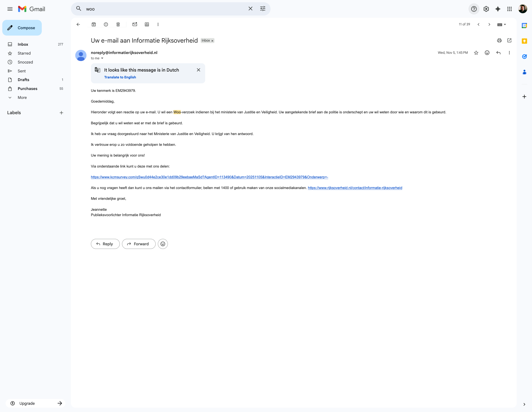This screenshot has width=532, height=412.
Task: Open Google Calendar in the side panel
Action: click(x=524, y=25)
